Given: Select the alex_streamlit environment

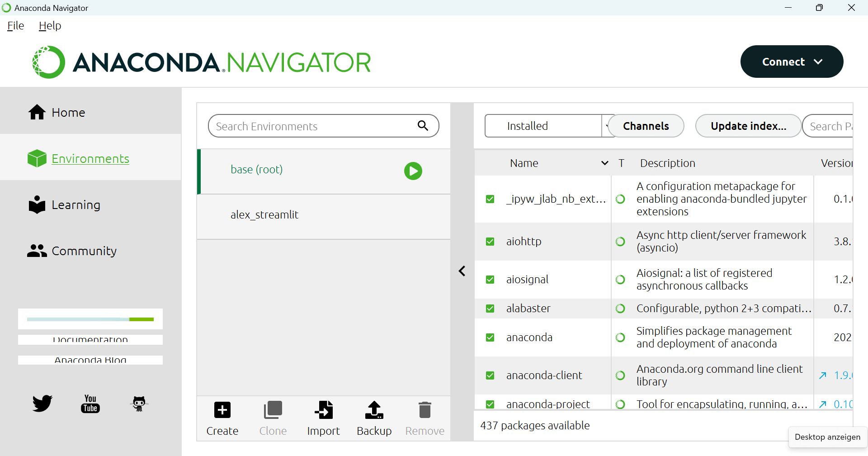Looking at the screenshot, I should point(264,215).
